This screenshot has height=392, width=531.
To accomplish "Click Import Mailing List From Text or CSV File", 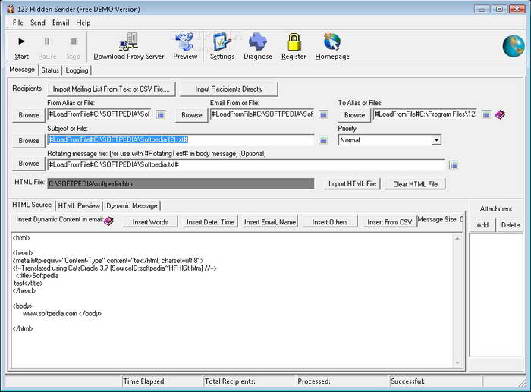I will (111, 89).
